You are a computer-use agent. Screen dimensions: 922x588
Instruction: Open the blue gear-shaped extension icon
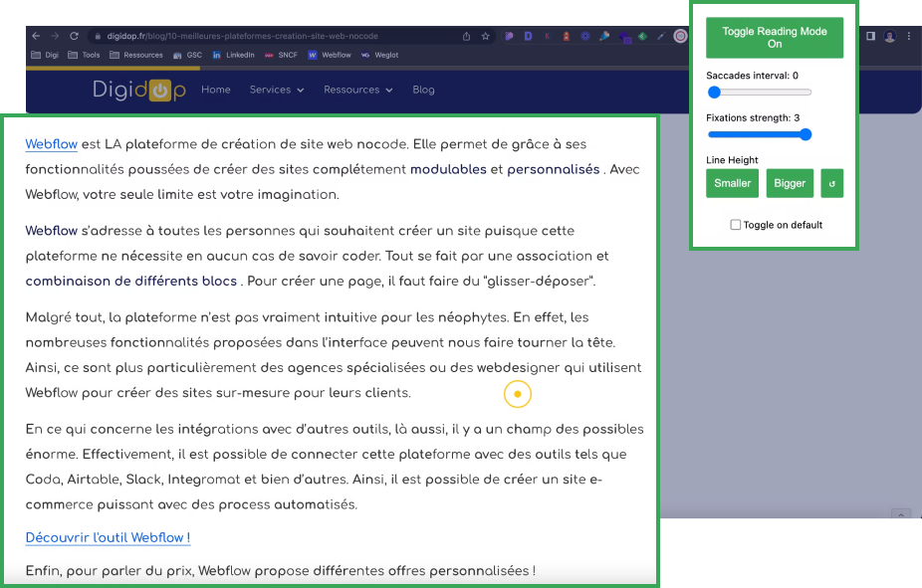click(x=585, y=36)
